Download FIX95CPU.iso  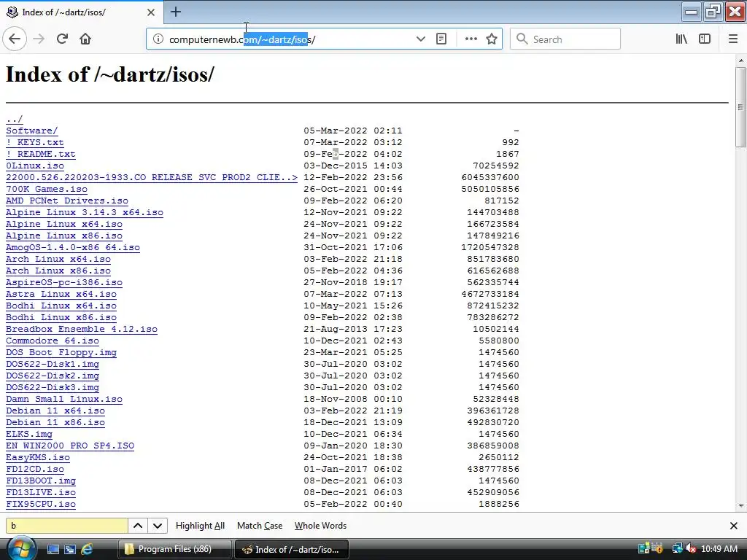click(41, 504)
